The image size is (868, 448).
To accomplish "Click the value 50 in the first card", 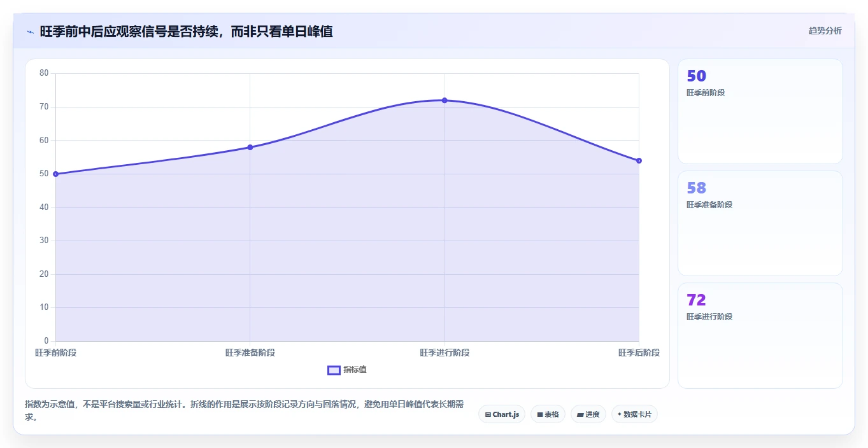I will (696, 76).
